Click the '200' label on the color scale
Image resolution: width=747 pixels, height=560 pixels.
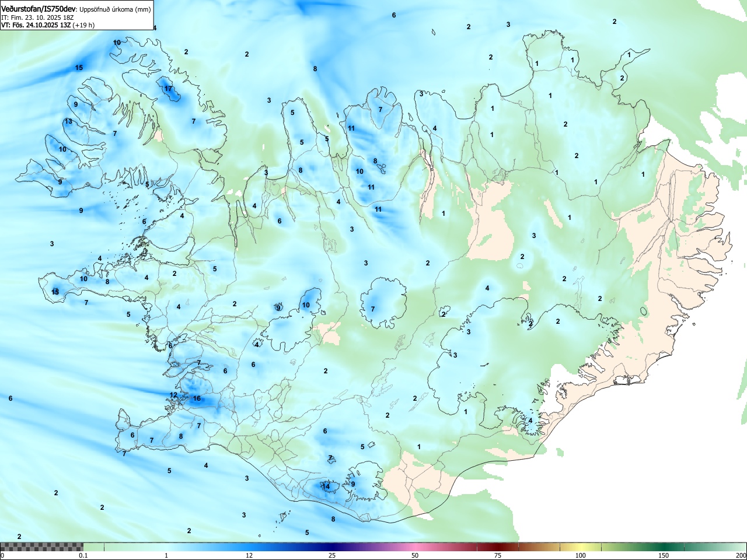point(741,555)
